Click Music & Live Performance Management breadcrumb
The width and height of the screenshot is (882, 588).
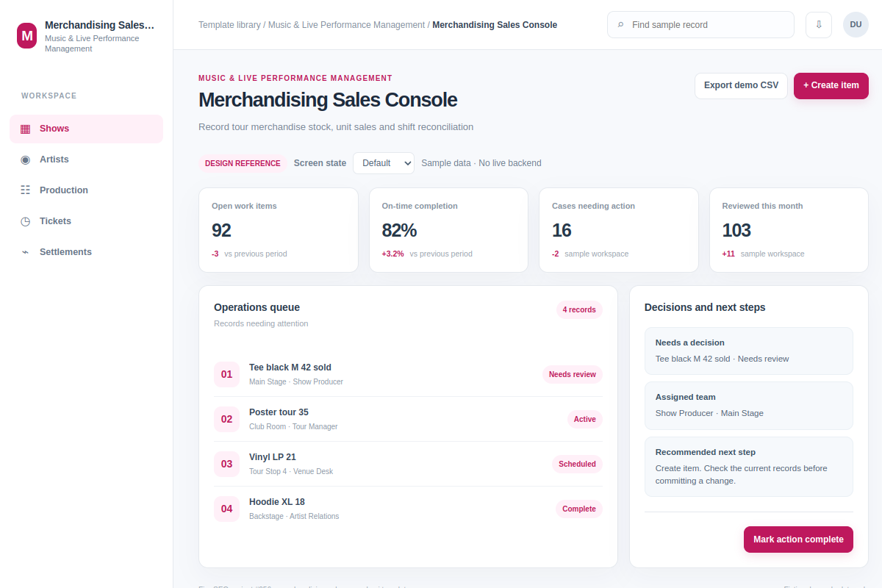346,25
